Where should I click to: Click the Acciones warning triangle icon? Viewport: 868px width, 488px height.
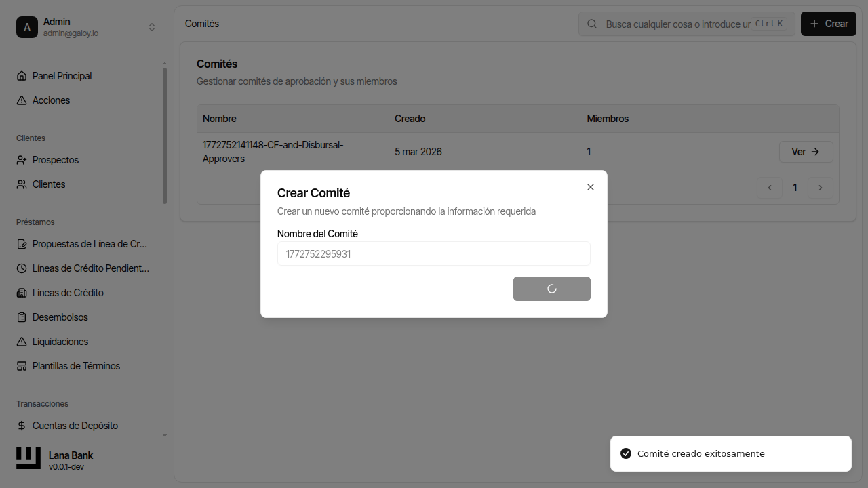(x=22, y=100)
